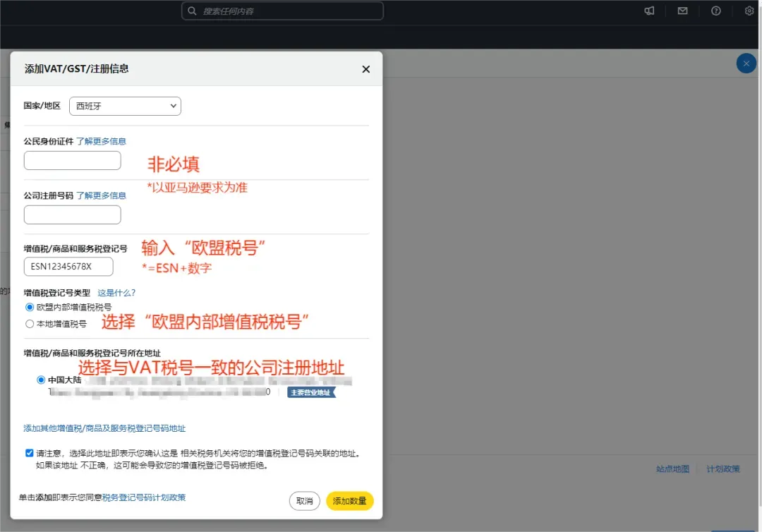Screen dimensions: 762x532
Task: Select 欧盟内部增值税税号 radio option
Action: tap(30, 307)
